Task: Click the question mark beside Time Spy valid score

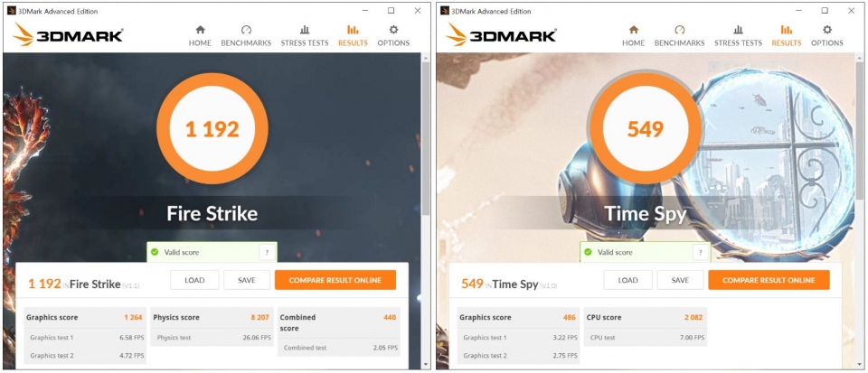Action: tap(700, 253)
